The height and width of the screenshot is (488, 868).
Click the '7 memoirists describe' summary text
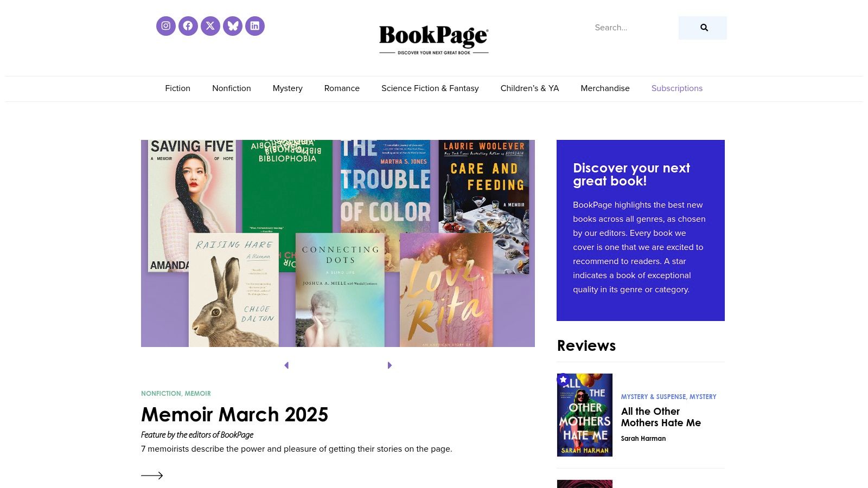pos(296,449)
